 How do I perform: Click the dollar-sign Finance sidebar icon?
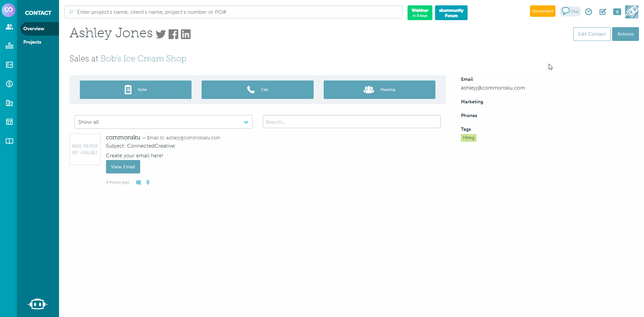point(9,84)
